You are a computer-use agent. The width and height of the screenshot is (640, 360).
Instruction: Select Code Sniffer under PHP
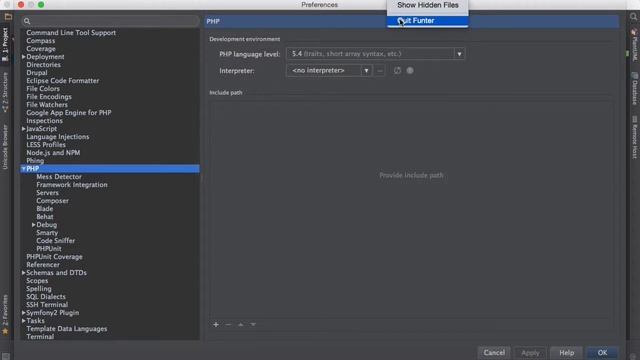coord(56,241)
